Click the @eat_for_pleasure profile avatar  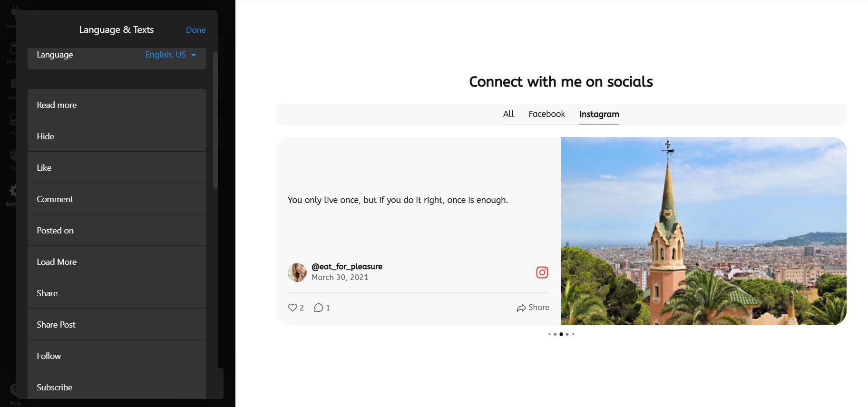click(297, 272)
